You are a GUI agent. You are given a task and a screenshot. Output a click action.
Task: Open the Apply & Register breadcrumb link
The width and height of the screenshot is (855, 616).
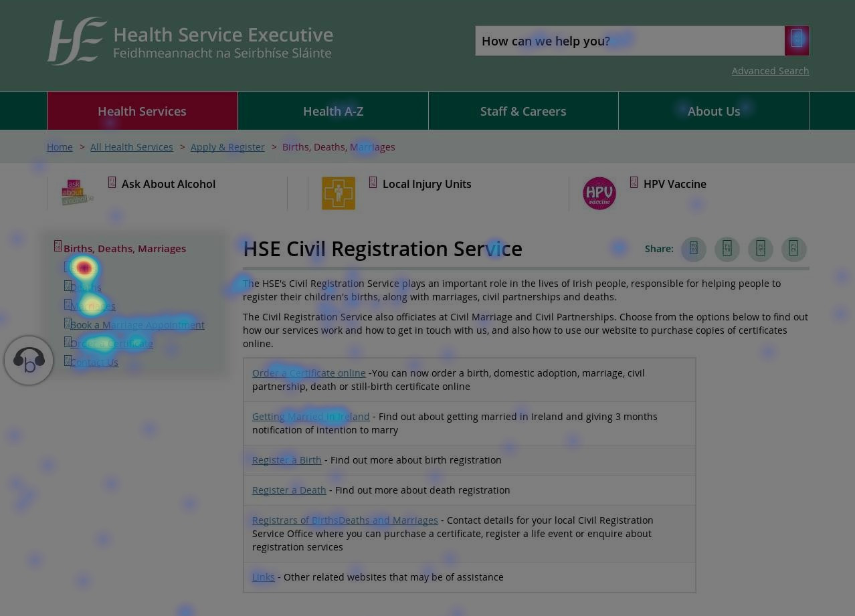pyautogui.click(x=227, y=147)
